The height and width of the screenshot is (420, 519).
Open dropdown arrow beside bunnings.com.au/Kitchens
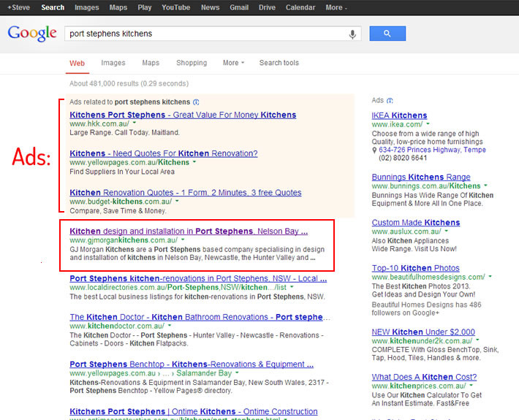(485, 186)
